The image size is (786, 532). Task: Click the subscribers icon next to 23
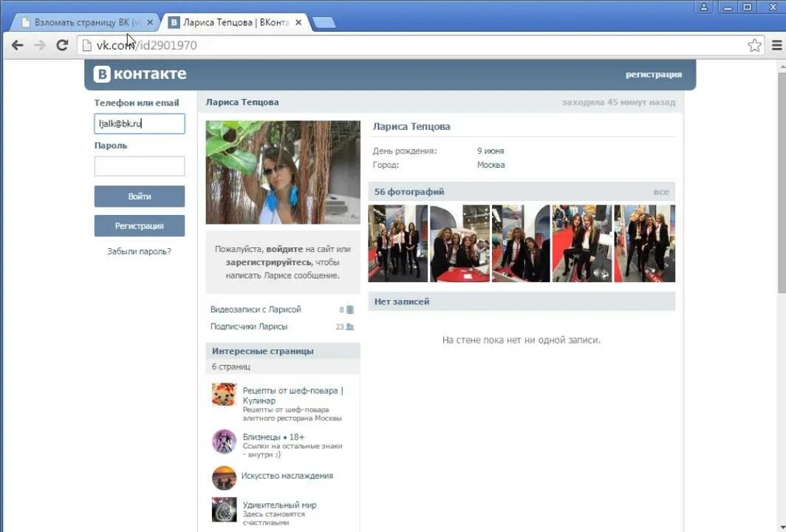tap(350, 327)
